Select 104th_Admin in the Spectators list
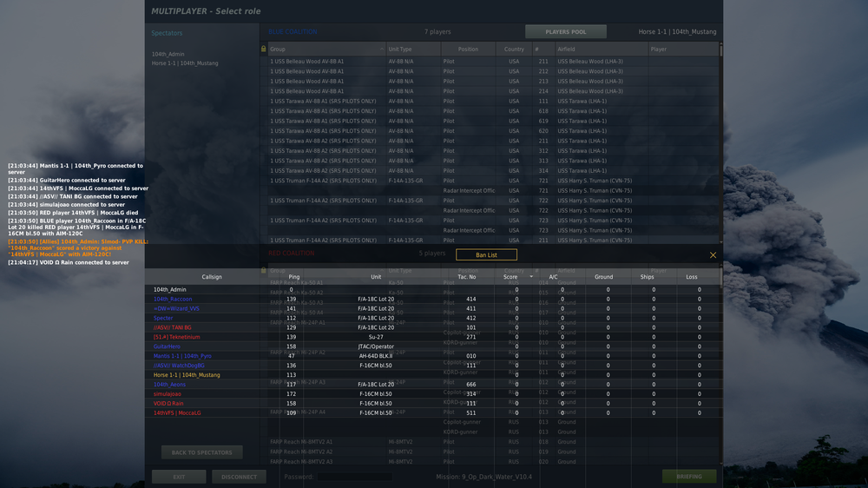The image size is (868, 488). point(168,55)
